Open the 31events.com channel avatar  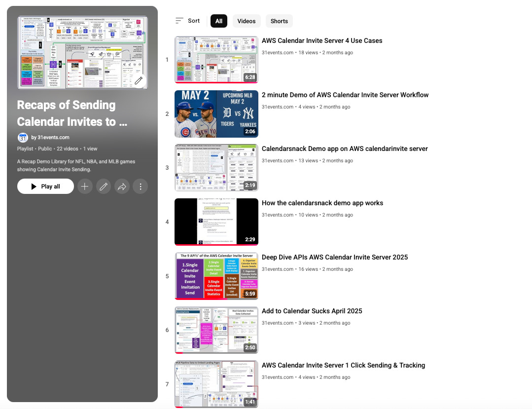[23, 138]
